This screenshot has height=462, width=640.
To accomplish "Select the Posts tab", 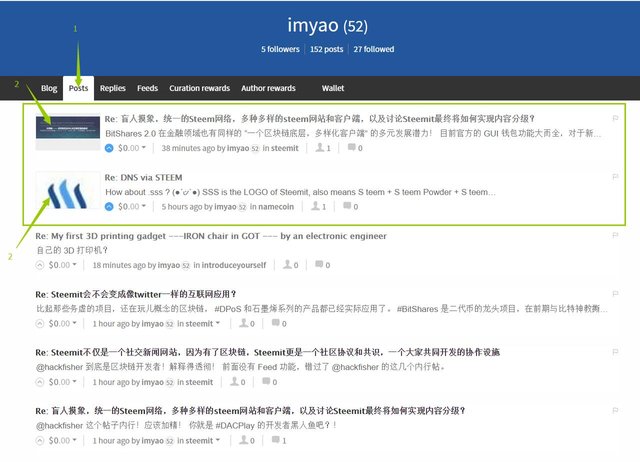I will [78, 88].
